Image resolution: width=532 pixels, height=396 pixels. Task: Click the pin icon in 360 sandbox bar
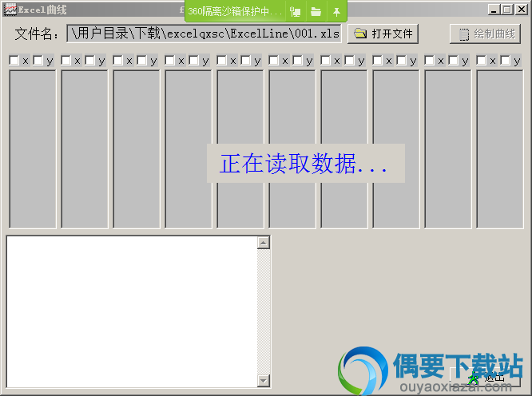[x=336, y=12]
